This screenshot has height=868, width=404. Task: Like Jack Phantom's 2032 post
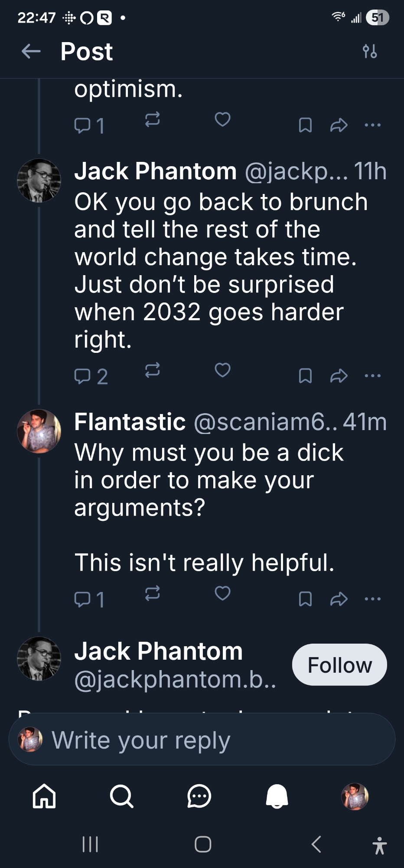point(222,370)
